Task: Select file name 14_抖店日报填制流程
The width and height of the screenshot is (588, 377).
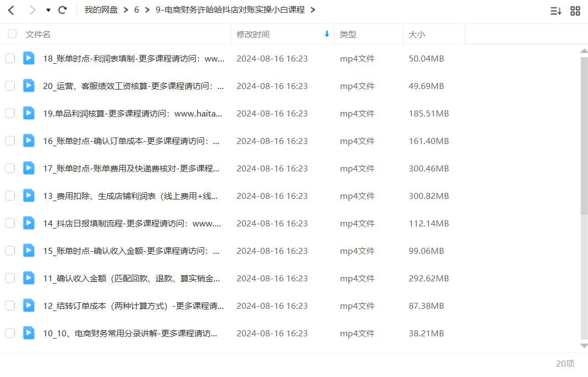Action: click(132, 223)
